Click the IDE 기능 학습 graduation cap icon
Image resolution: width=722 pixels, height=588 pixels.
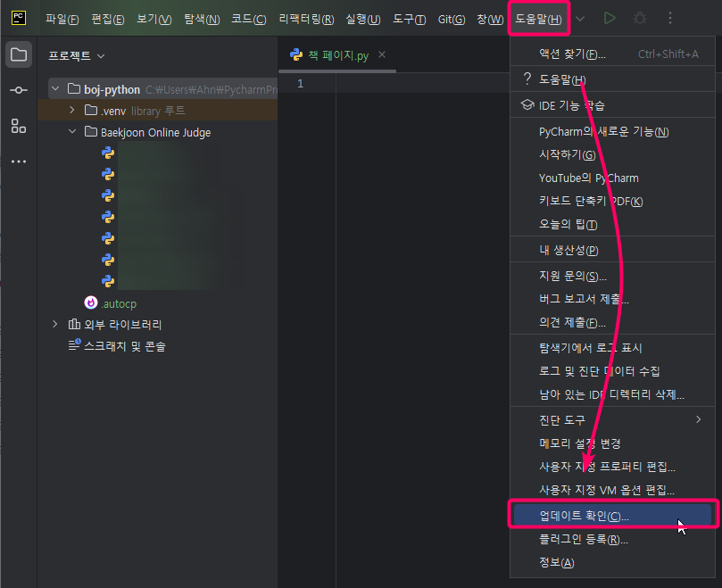tap(527, 105)
